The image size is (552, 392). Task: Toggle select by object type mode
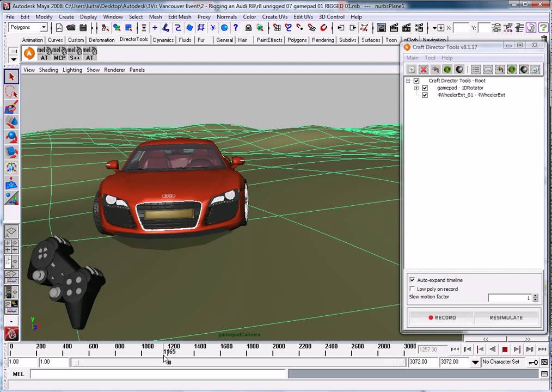(117, 27)
